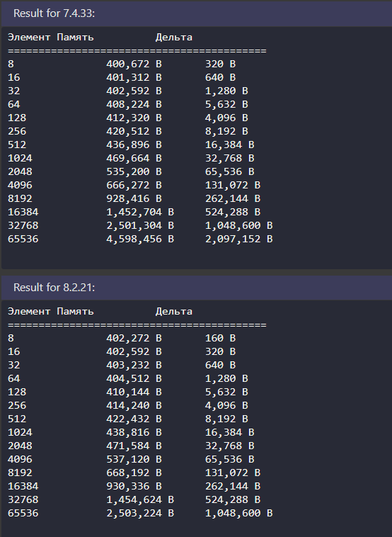Select the 4,598,456 B memory value
The width and height of the screenshot is (392, 537).
(x=140, y=239)
